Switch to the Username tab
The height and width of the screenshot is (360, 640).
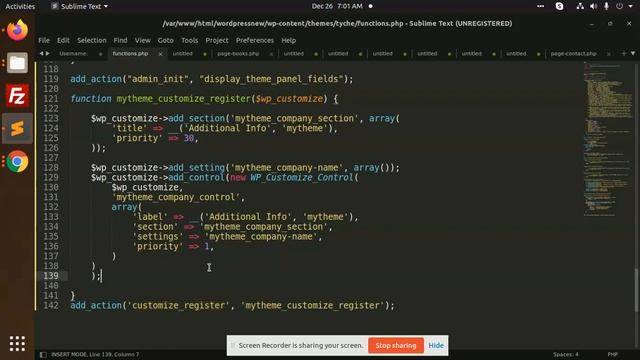coord(73,53)
